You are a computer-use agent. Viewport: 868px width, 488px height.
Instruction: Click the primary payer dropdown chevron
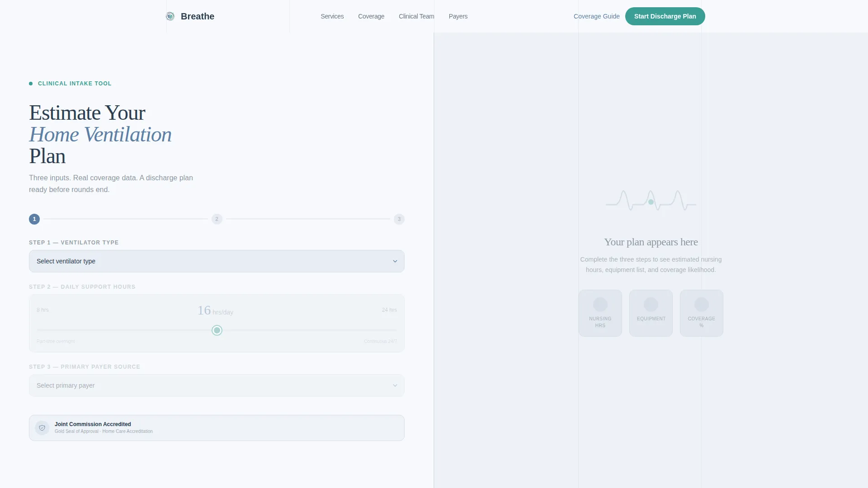395,385
